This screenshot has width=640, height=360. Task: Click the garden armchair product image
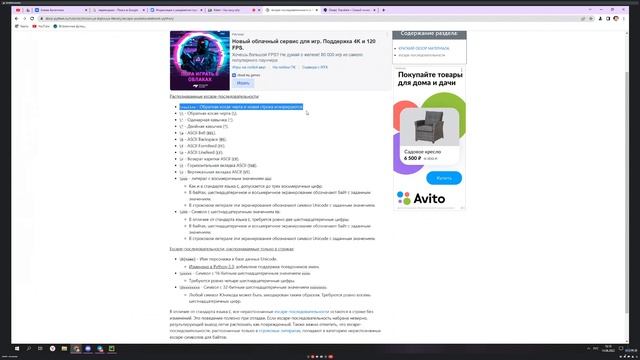[429, 127]
